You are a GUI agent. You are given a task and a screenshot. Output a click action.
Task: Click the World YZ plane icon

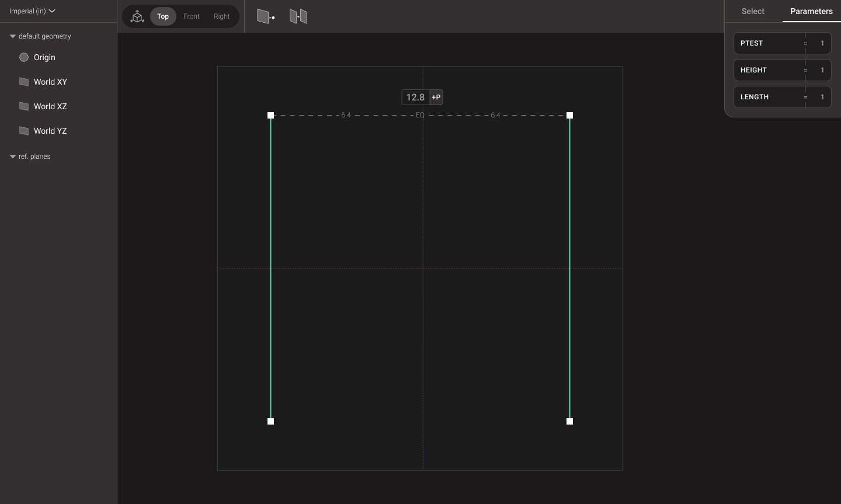[24, 131]
